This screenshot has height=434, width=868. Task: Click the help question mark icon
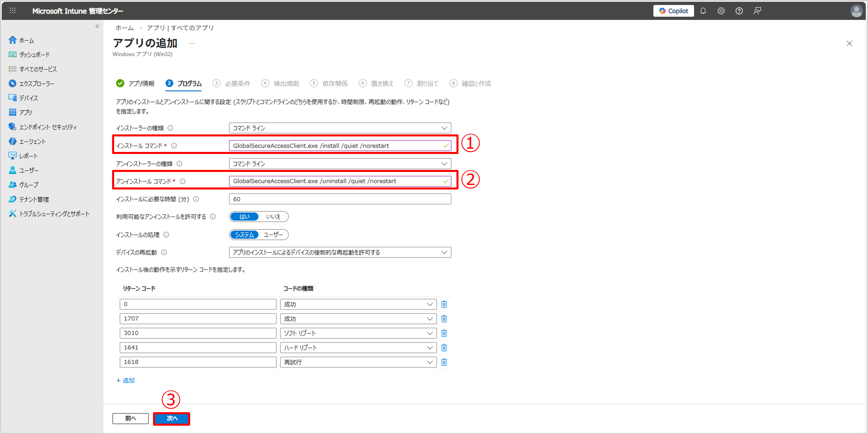(739, 11)
